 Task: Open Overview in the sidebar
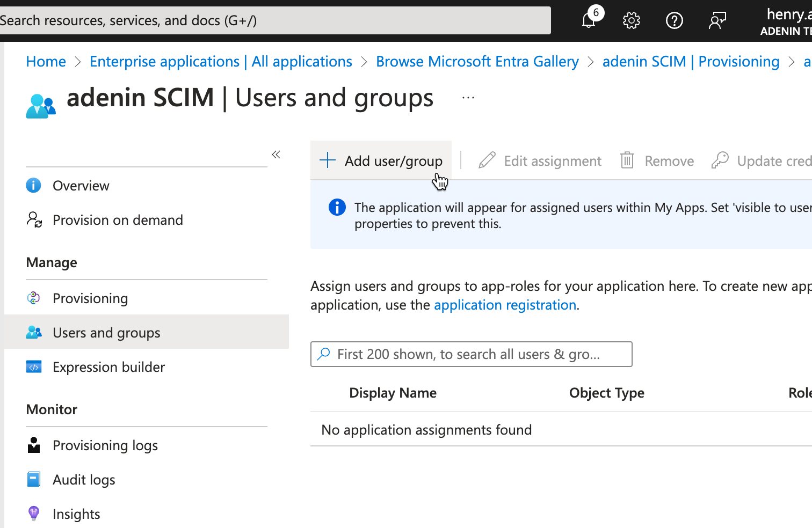pyautogui.click(x=81, y=186)
